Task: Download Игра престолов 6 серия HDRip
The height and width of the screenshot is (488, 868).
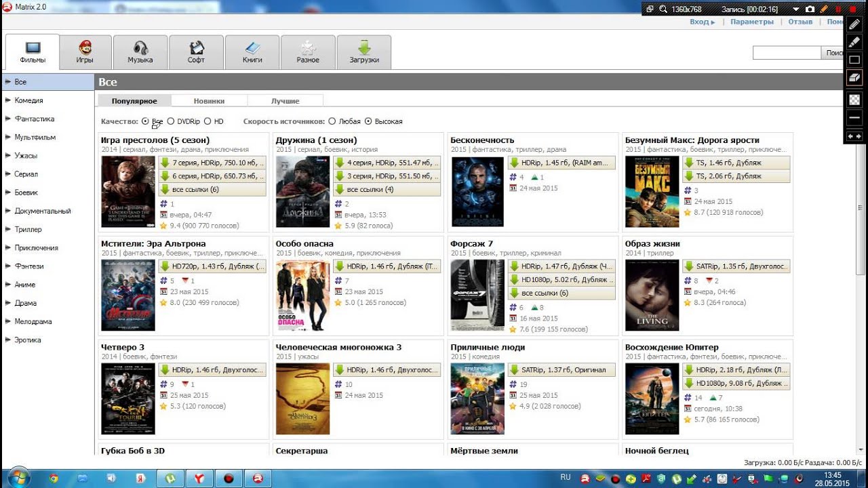Action: point(212,176)
